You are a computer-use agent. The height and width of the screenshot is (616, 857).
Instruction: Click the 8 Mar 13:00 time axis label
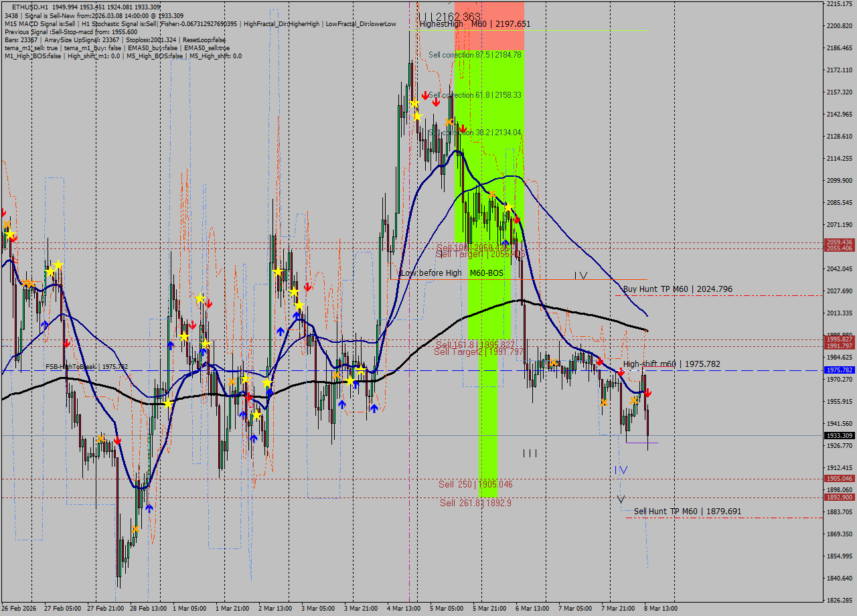tap(659, 609)
